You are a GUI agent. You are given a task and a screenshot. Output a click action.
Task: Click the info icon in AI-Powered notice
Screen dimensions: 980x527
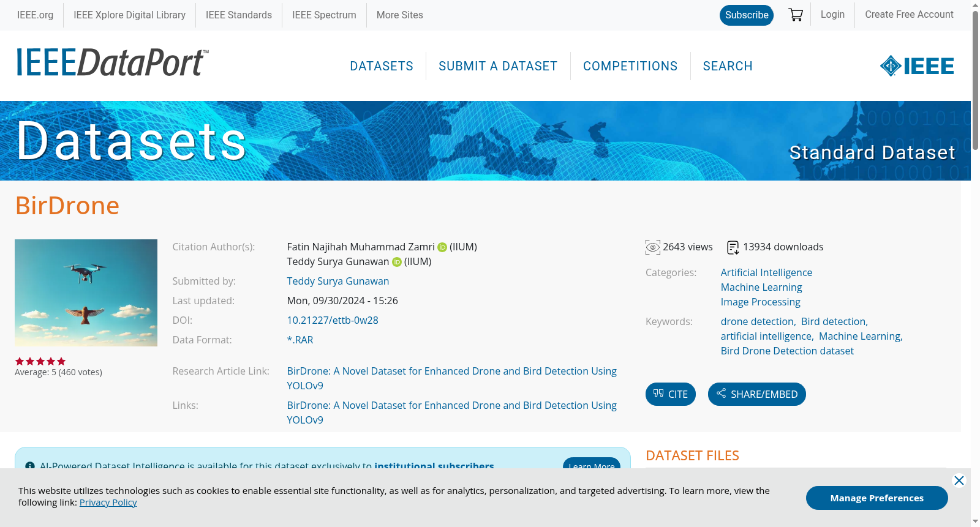[x=30, y=466]
